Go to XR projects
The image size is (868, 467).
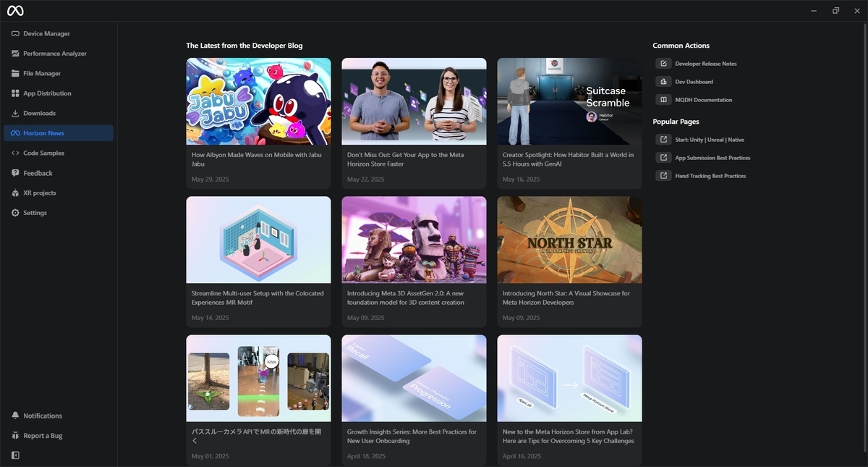point(59,193)
